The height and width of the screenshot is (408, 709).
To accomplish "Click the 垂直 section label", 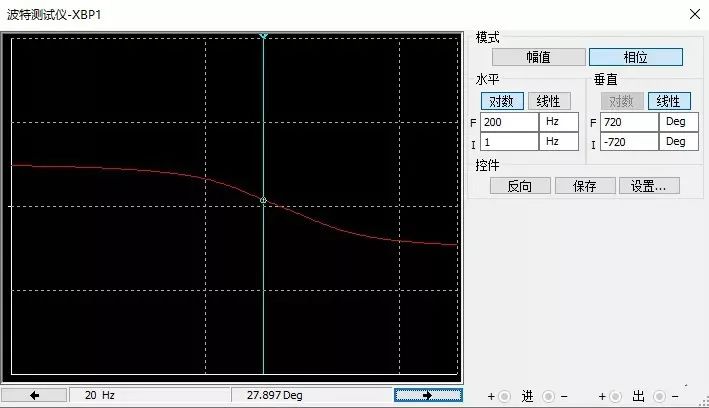I will click(605, 80).
